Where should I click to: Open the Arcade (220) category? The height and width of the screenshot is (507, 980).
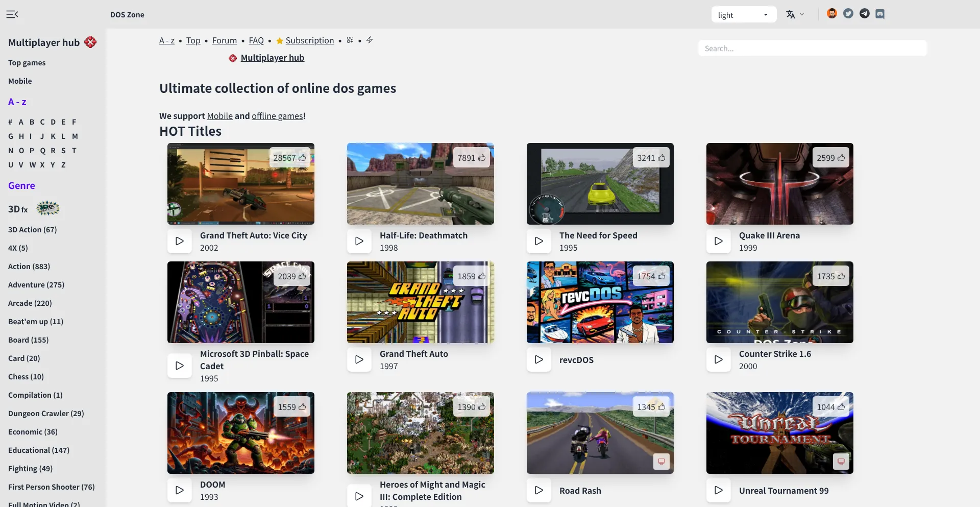click(x=30, y=303)
